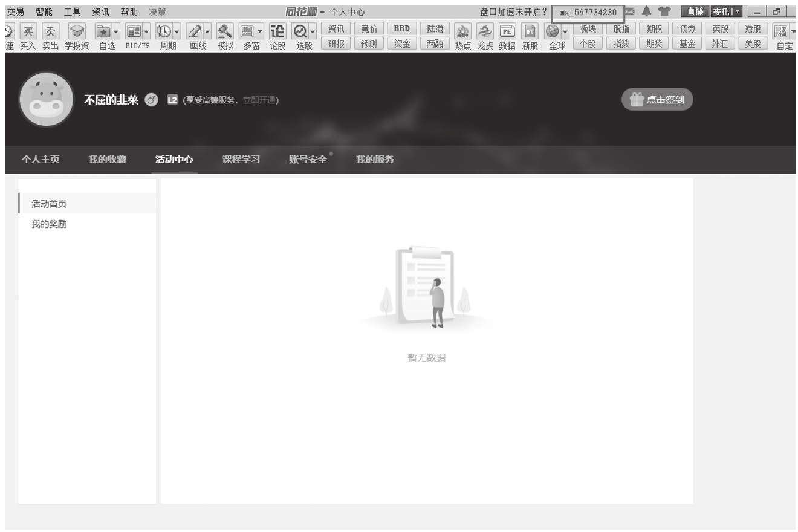The height and width of the screenshot is (532, 798).
Task: Click the 研报 toolbar button
Action: coord(336,44)
